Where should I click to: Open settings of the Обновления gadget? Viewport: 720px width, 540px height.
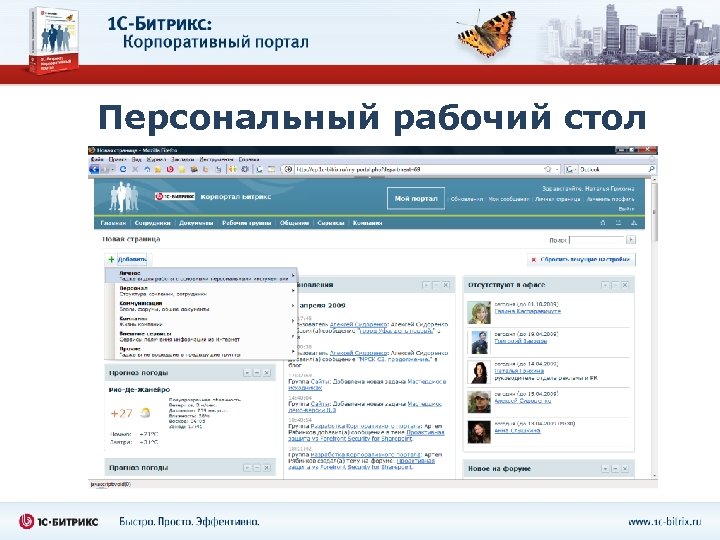(x=426, y=285)
